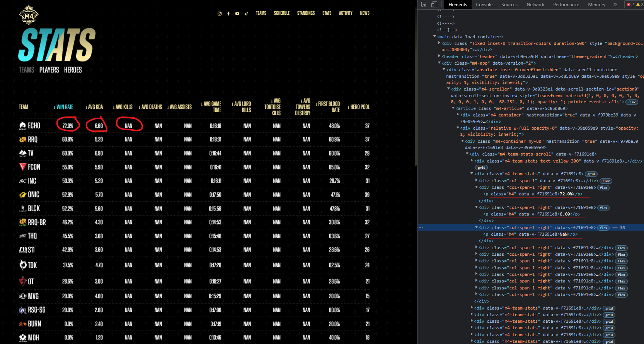Switch to DevTools Network tab

tap(535, 5)
